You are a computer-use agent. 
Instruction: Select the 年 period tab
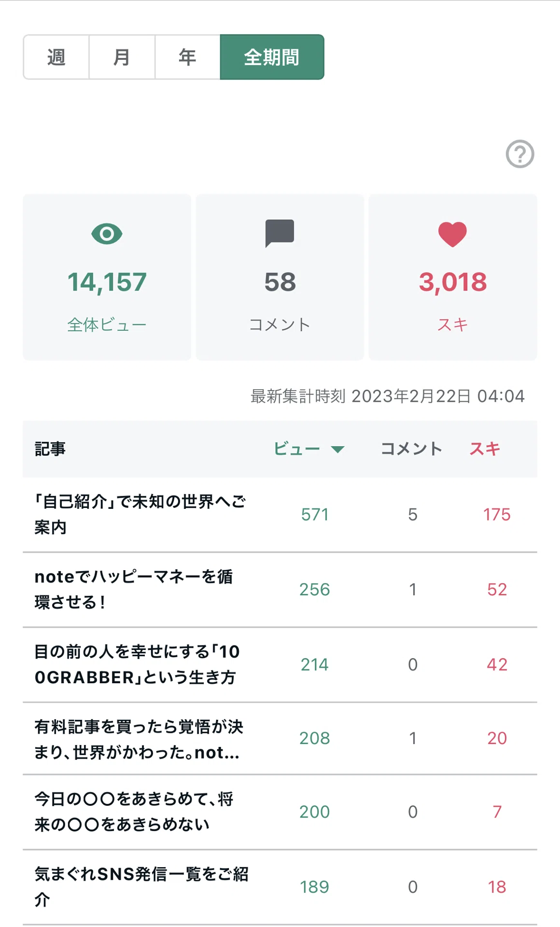point(187,57)
